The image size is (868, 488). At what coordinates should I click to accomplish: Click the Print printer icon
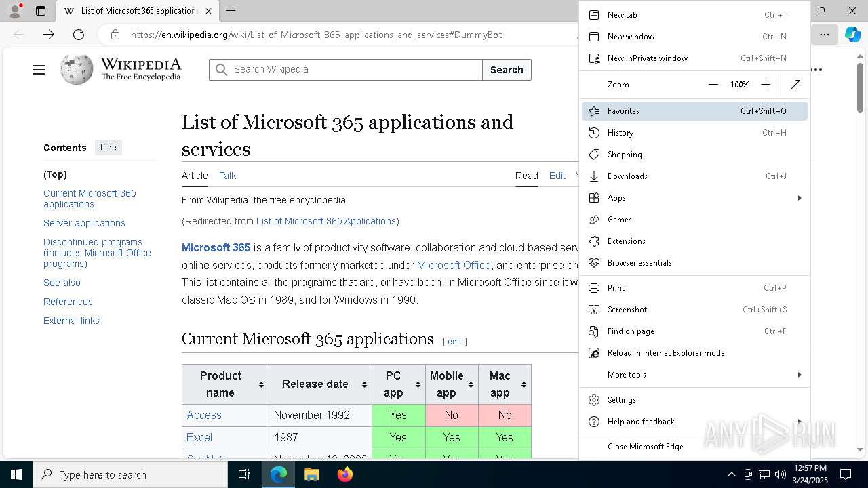click(x=594, y=288)
